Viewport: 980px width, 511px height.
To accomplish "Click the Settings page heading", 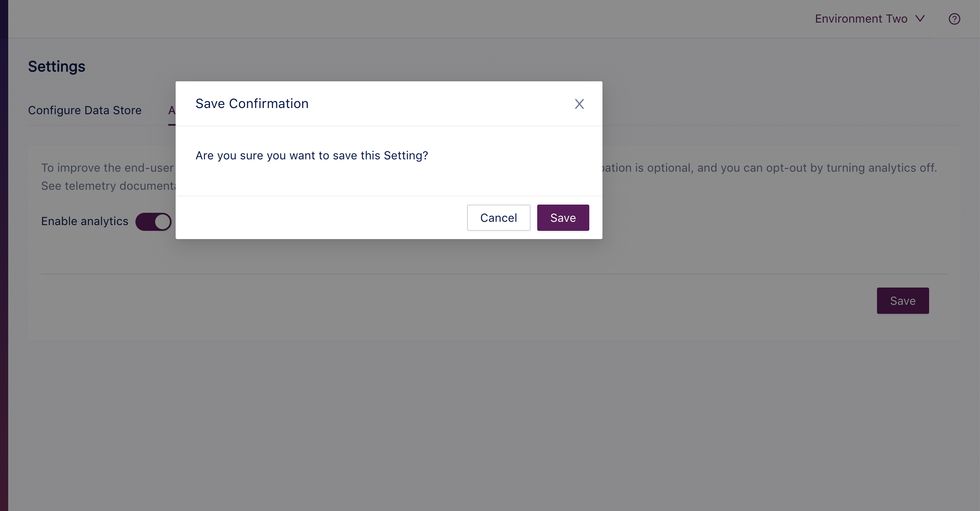I will (57, 66).
